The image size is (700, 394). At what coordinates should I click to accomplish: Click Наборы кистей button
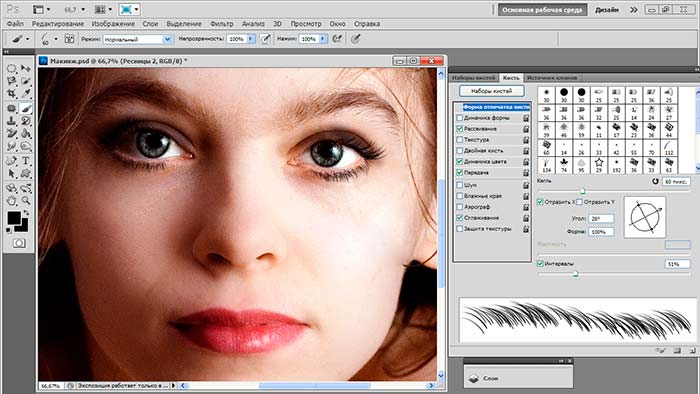pyautogui.click(x=492, y=91)
